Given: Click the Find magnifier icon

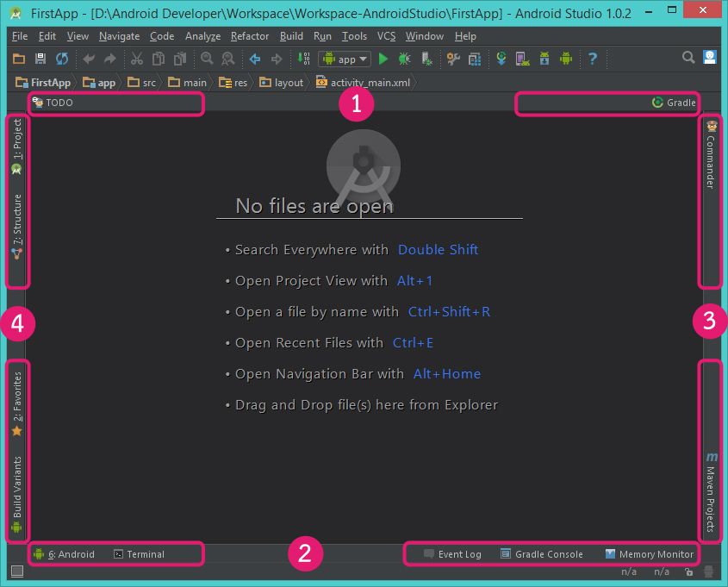Looking at the screenshot, I should [207, 59].
